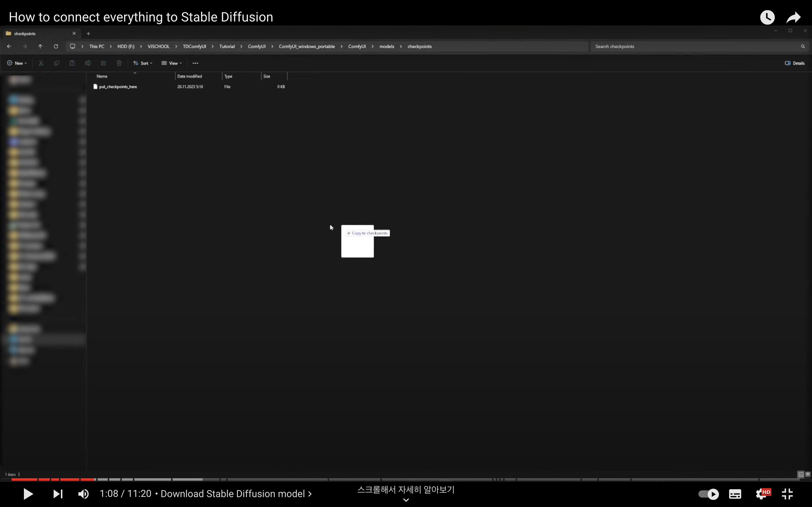812x507 pixels.
Task: Skip to the next video
Action: 58,493
